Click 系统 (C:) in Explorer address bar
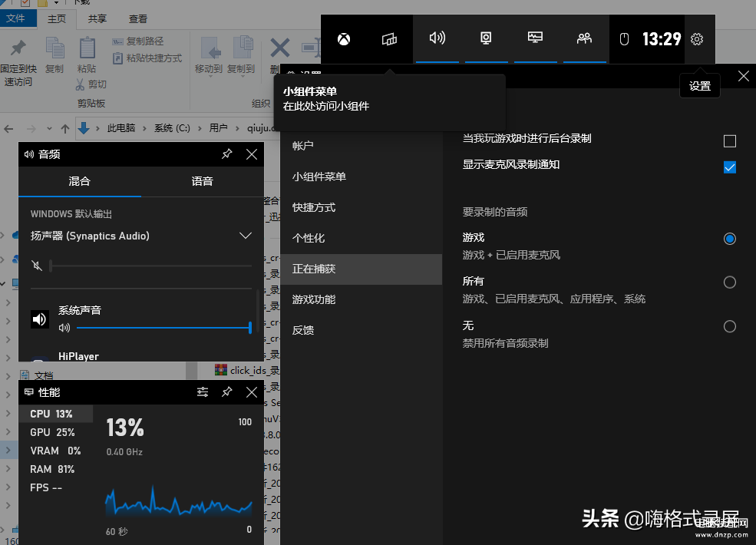 coord(172,128)
